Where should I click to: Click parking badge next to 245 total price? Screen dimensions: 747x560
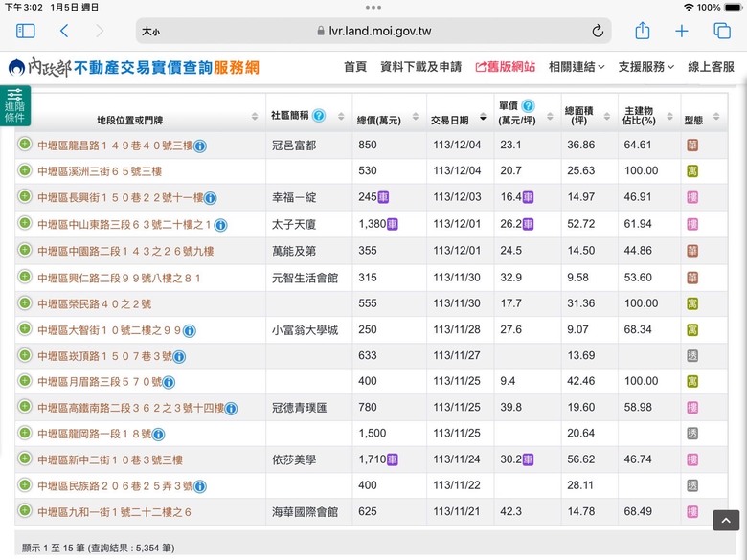point(383,197)
